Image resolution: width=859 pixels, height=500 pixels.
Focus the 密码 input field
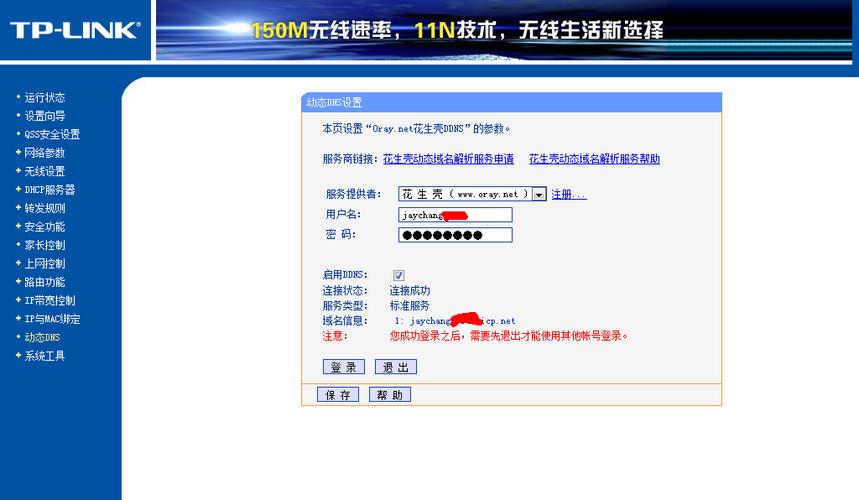(455, 235)
